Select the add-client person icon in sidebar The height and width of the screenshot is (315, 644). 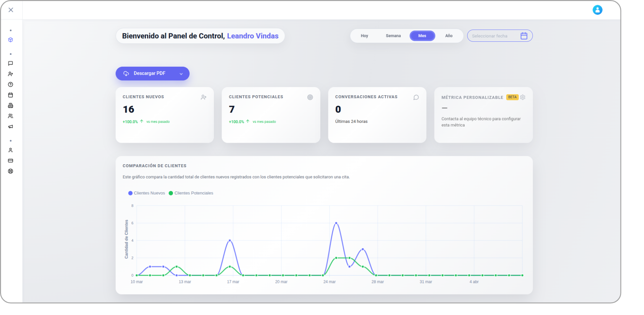click(x=11, y=74)
